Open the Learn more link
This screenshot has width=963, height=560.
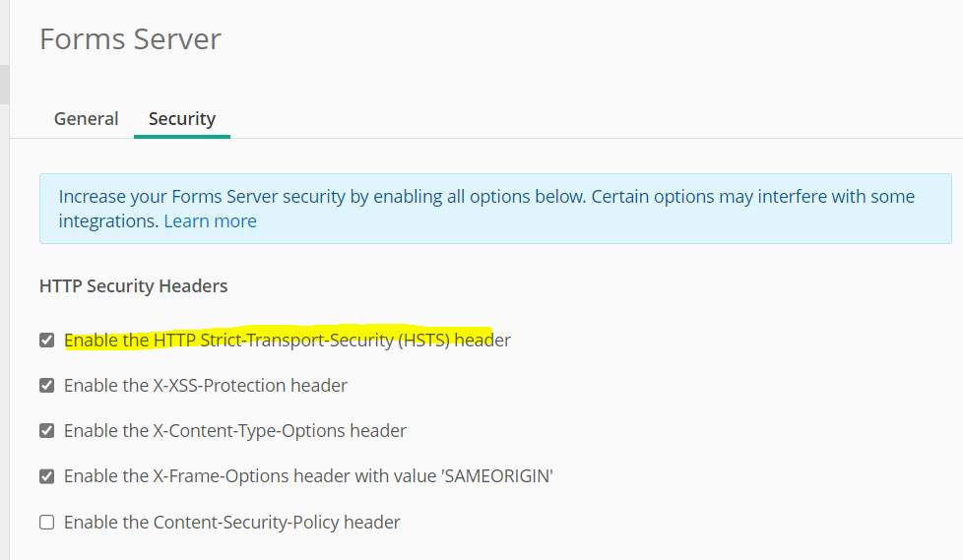tap(210, 221)
